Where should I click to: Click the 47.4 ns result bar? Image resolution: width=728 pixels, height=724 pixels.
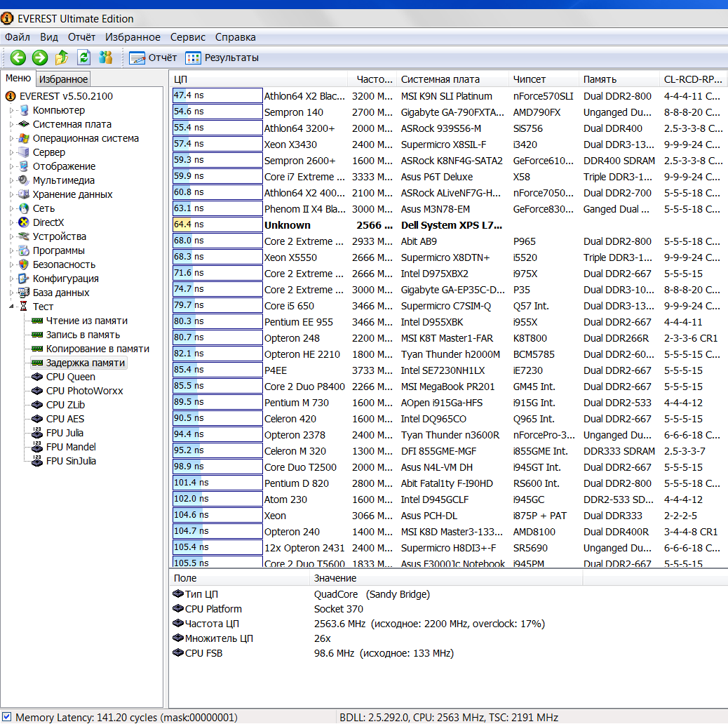coord(217,95)
